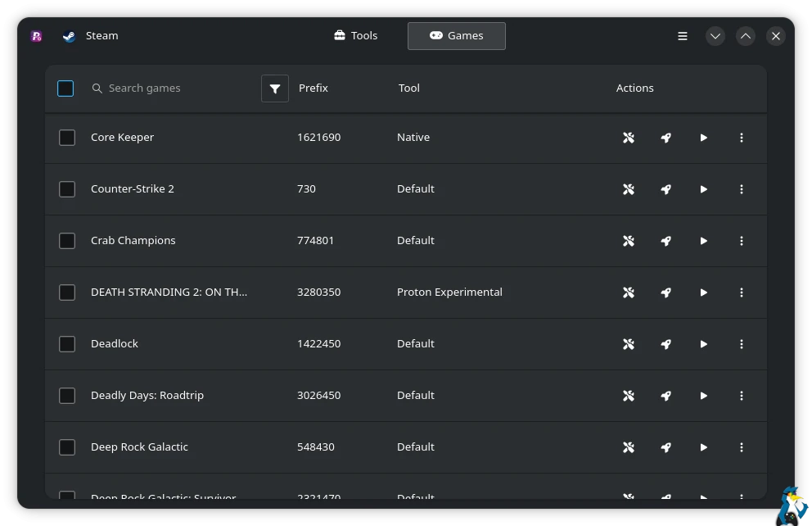
Task: Check the Crab Champions checkbox
Action: 67,240
